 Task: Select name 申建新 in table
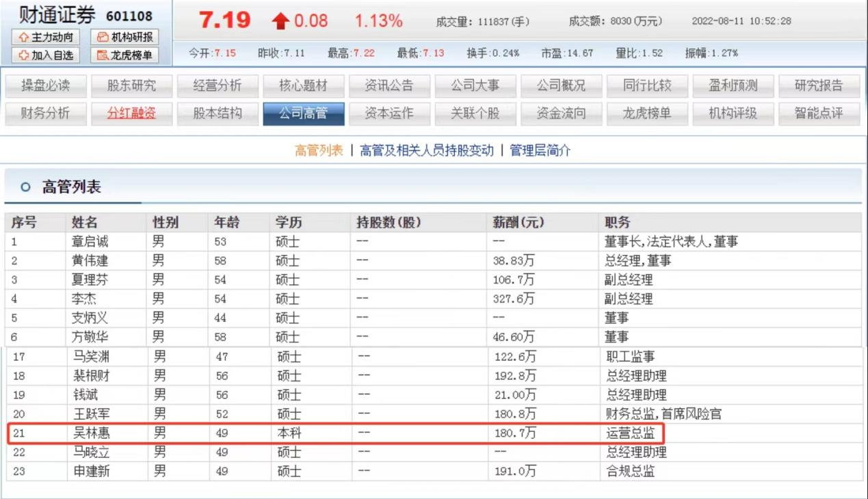pos(92,472)
